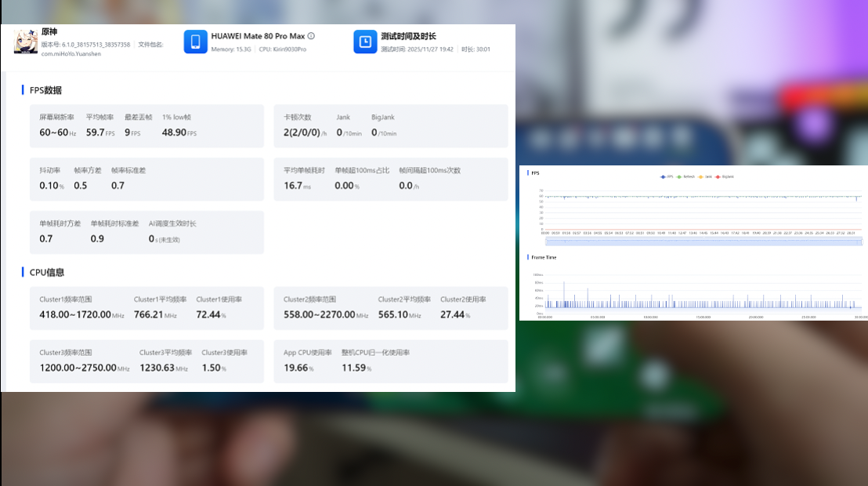The image size is (868, 486).
Task: Click the blue clock test time icon
Action: pyautogui.click(x=365, y=42)
